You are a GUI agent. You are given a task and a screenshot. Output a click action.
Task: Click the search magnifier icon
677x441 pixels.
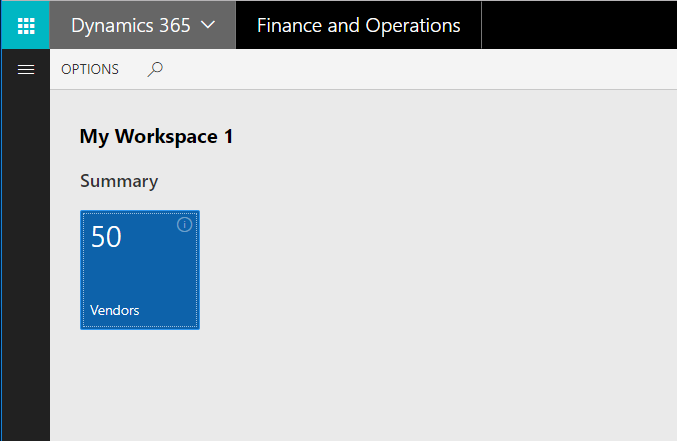click(x=155, y=69)
